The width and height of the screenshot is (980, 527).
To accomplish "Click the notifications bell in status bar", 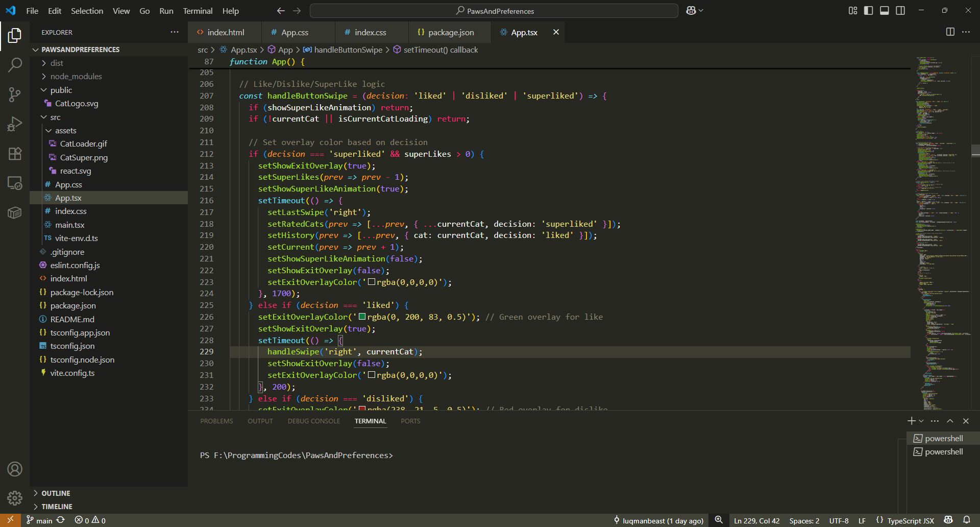I will pyautogui.click(x=966, y=520).
